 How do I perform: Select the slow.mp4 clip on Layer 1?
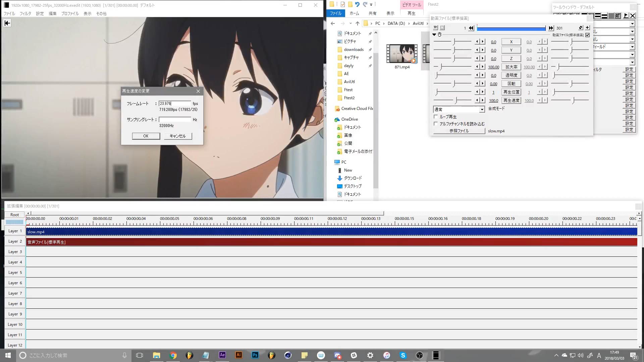[331, 232]
